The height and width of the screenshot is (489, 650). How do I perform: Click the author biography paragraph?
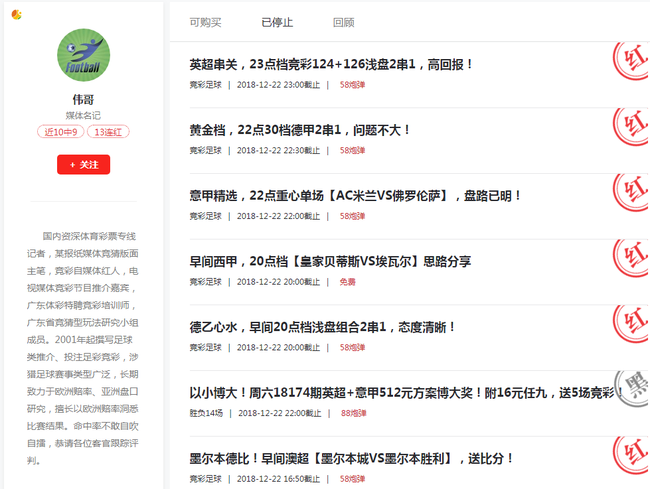pyautogui.click(x=82, y=348)
